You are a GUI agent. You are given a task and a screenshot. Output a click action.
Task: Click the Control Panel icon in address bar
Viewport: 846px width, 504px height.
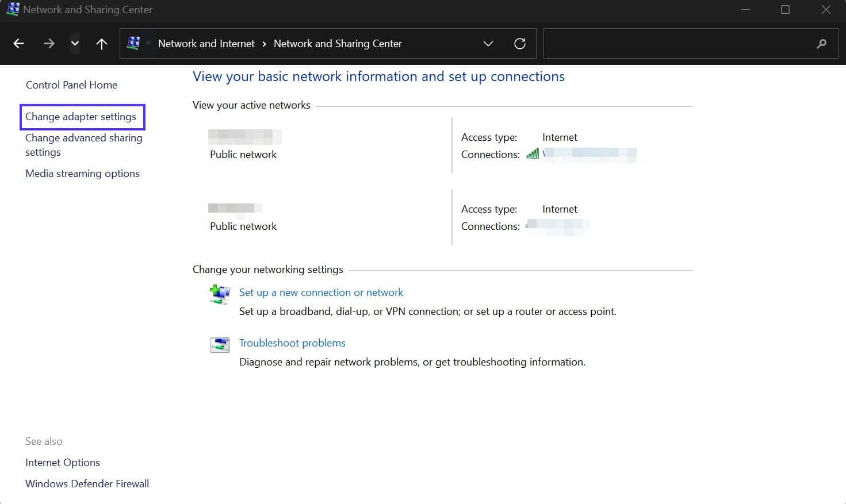pos(133,43)
